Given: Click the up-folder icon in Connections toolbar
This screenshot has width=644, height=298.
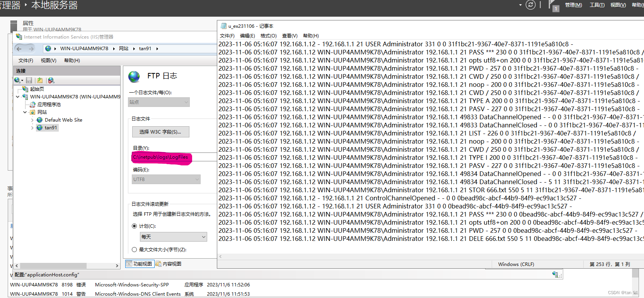Looking at the screenshot, I should click(39, 80).
